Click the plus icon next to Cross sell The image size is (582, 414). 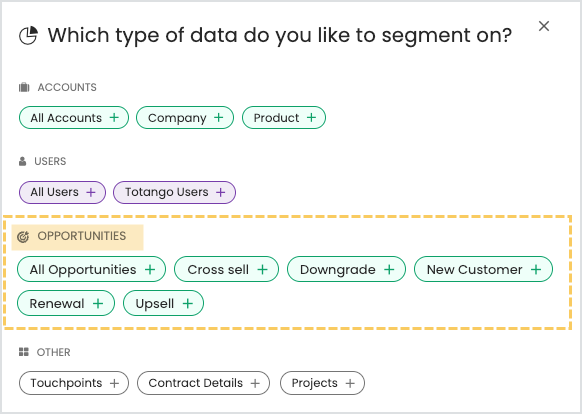[262, 269]
